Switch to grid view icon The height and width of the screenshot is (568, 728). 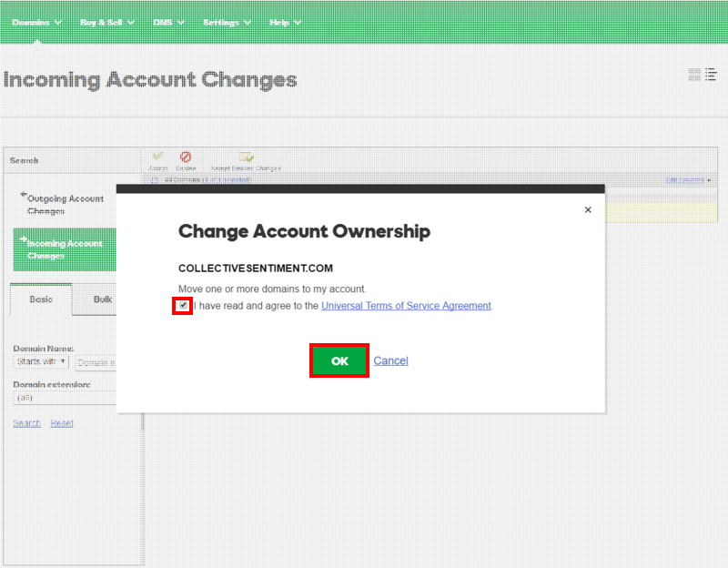click(695, 75)
